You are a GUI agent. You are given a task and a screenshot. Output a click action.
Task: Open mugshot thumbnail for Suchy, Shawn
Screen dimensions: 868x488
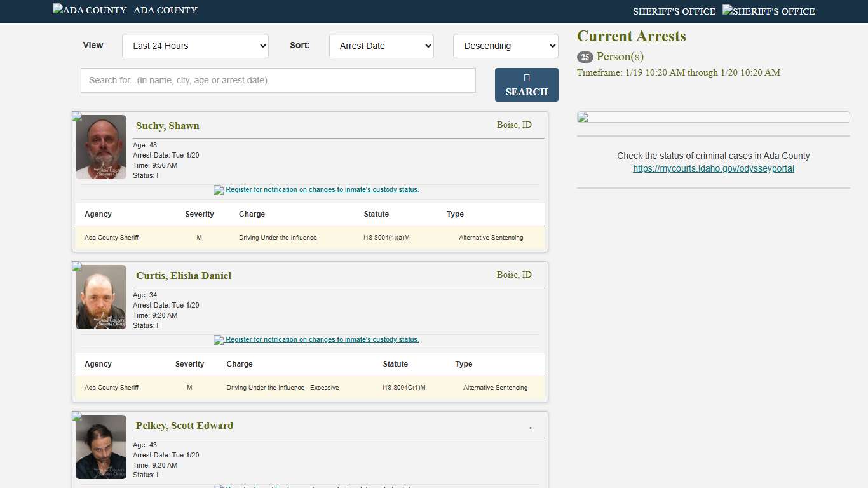coord(101,147)
